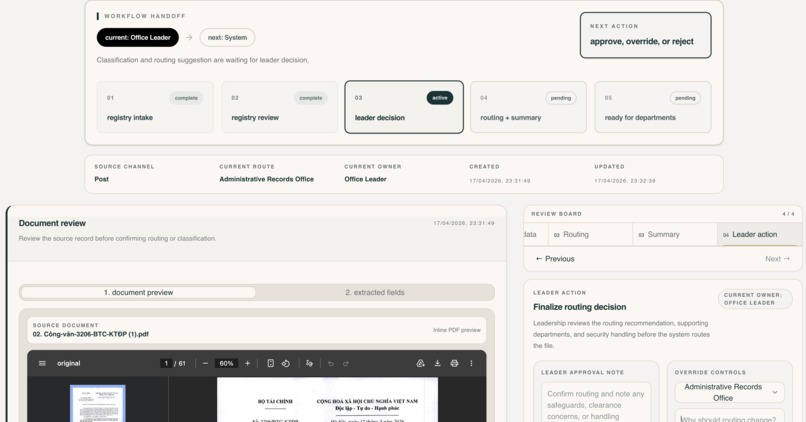Click the 'Office Leader' current owner value
Viewport: 806px width, 422px height.
coord(365,179)
